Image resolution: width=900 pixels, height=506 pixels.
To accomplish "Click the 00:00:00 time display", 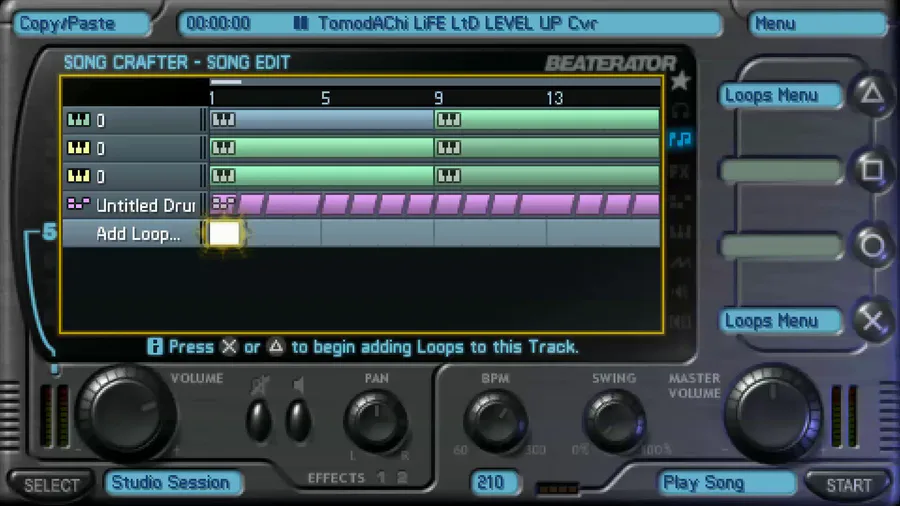I will (x=218, y=24).
